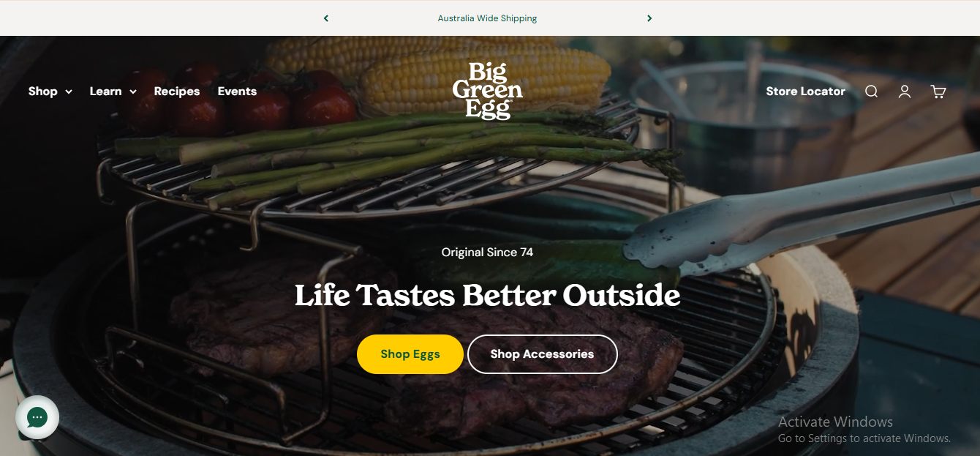Screen dimensions: 980x456
Task: Click the Big Green Egg logo
Action: click(x=488, y=91)
